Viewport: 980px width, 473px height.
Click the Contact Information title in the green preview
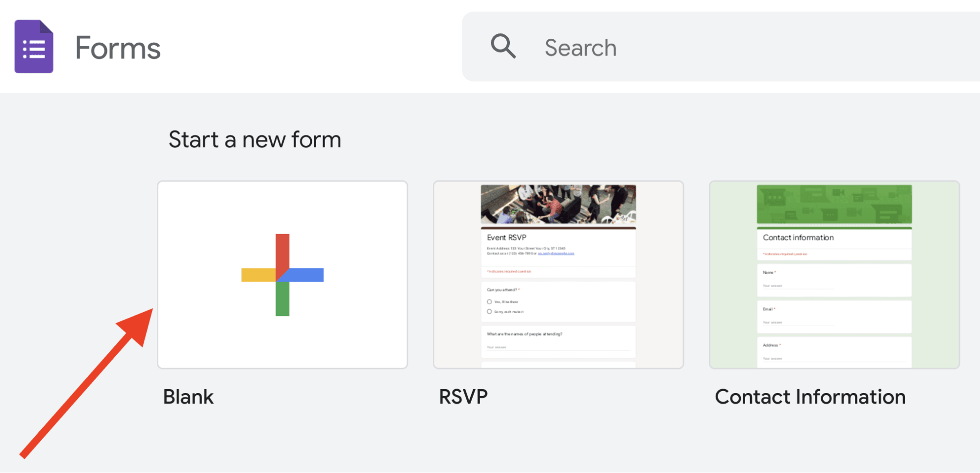pos(799,237)
